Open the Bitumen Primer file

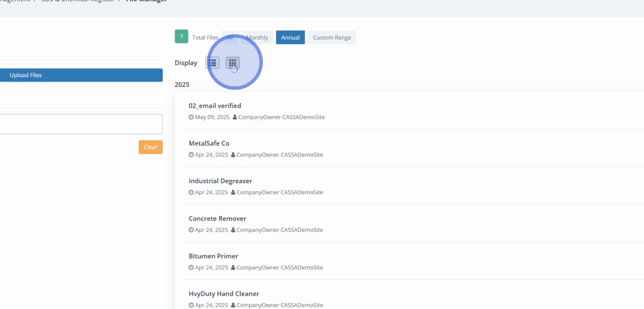click(213, 256)
